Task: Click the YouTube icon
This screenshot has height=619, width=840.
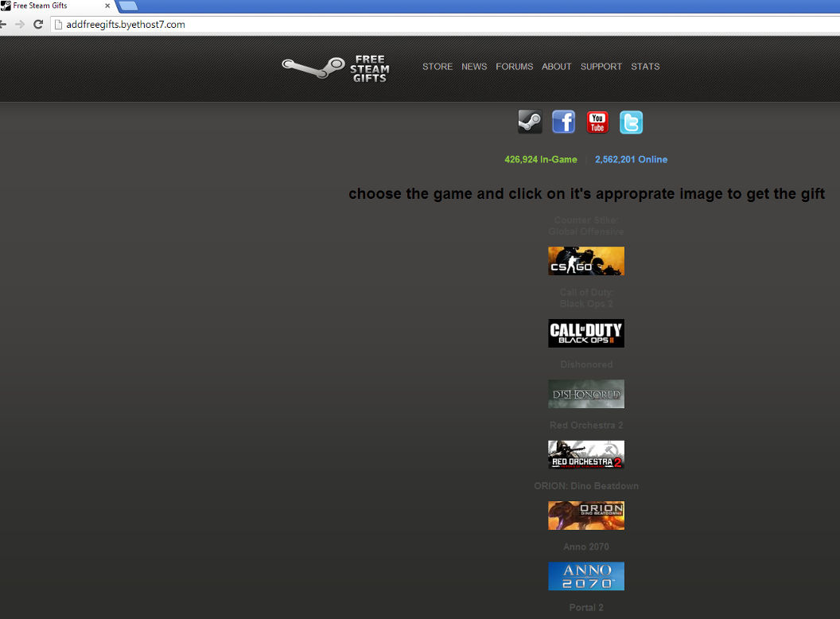Action: click(x=597, y=123)
